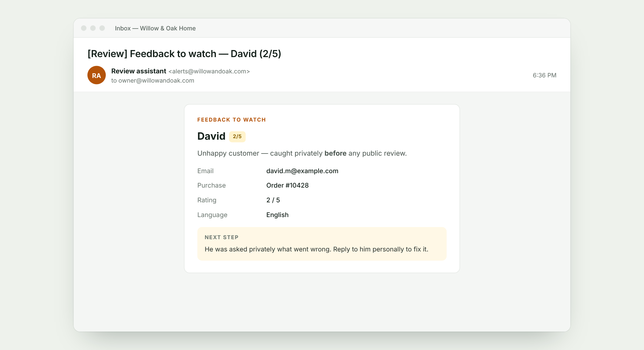Click the "FEEDBACK TO WATCH" card label
The width and height of the screenshot is (644, 350).
(232, 120)
